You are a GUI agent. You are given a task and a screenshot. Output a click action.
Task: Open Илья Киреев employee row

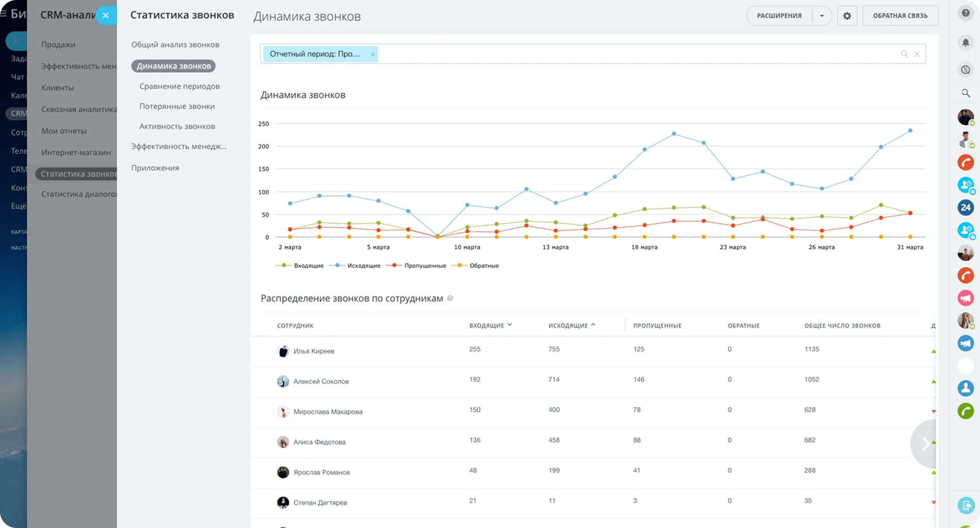point(314,351)
